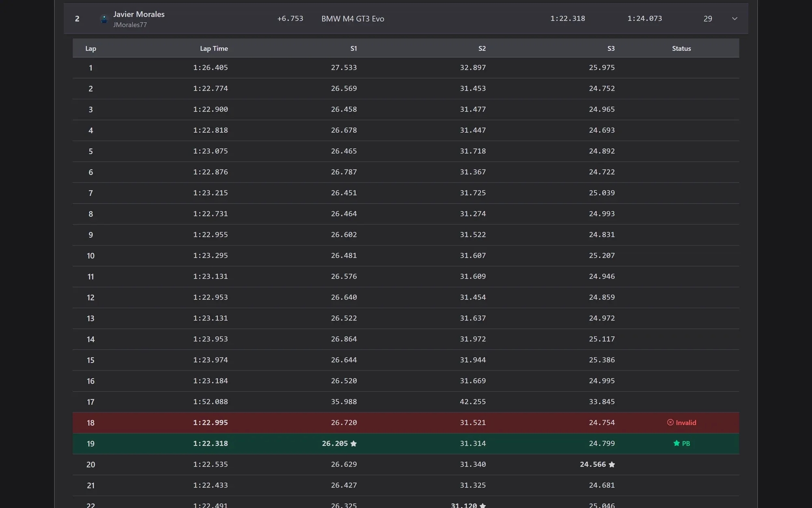812x508 pixels.
Task: Click the Lap column header
Action: pyautogui.click(x=91, y=48)
